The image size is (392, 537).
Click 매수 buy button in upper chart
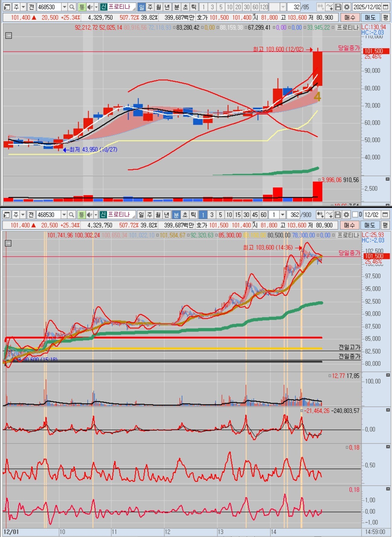coord(350,18)
